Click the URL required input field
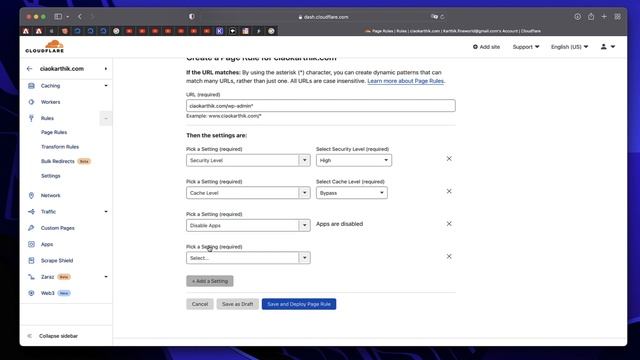This screenshot has height=360, width=640. [321, 106]
